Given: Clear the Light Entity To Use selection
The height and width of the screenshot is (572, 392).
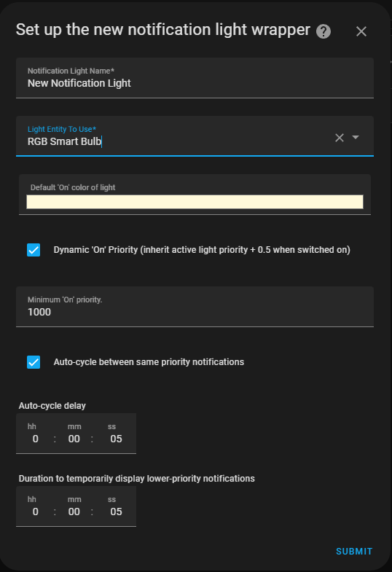Looking at the screenshot, I should coord(340,138).
